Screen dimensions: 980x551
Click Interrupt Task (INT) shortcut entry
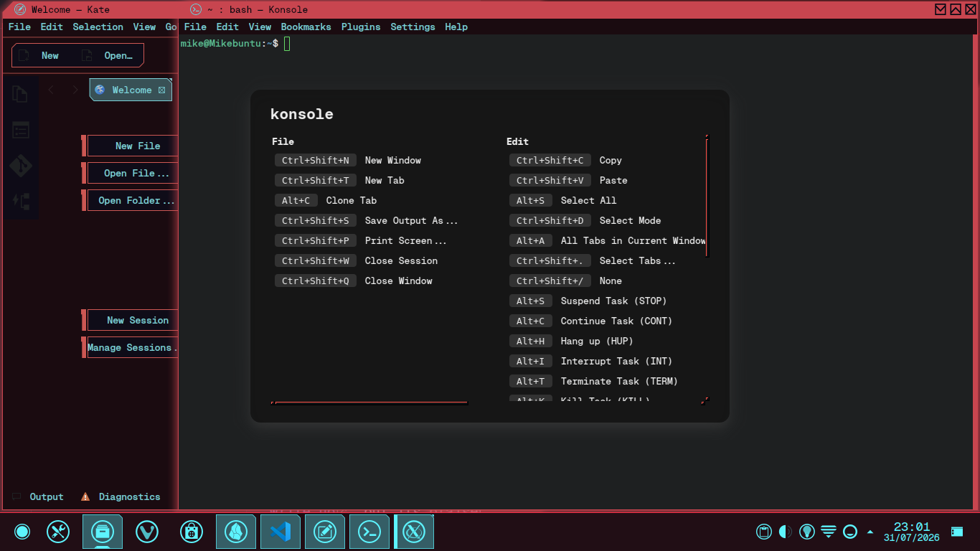[591, 361]
